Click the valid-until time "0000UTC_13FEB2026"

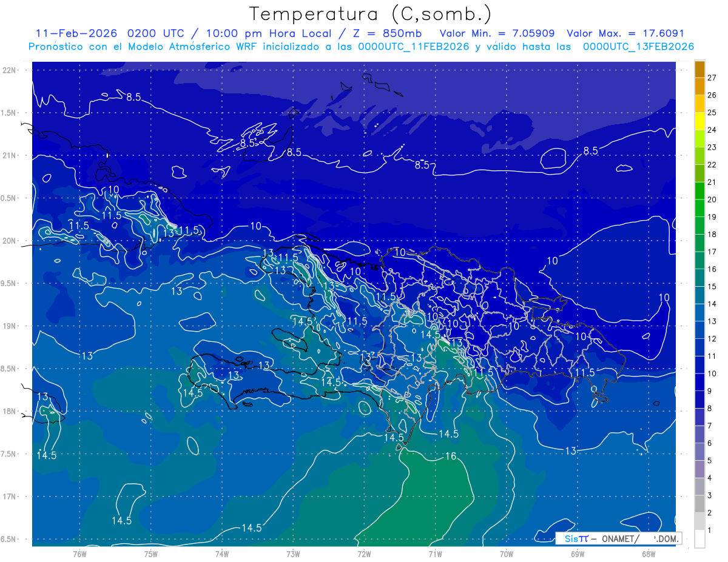(x=638, y=47)
